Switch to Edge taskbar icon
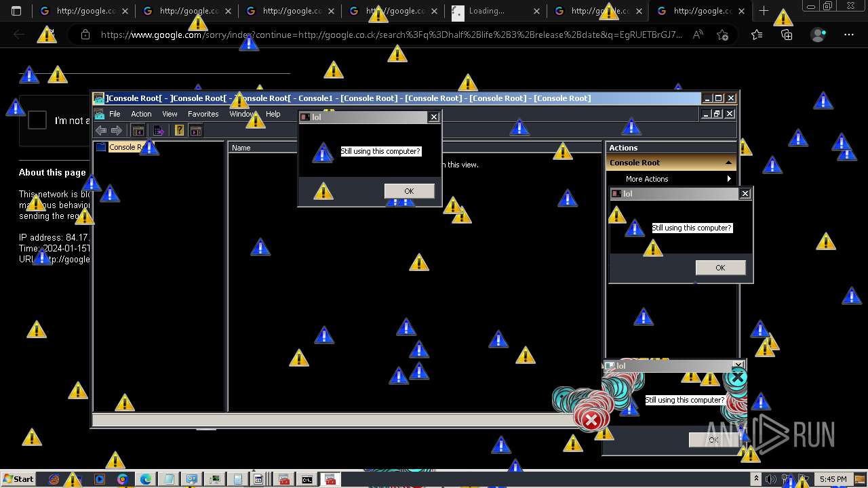 (146, 479)
